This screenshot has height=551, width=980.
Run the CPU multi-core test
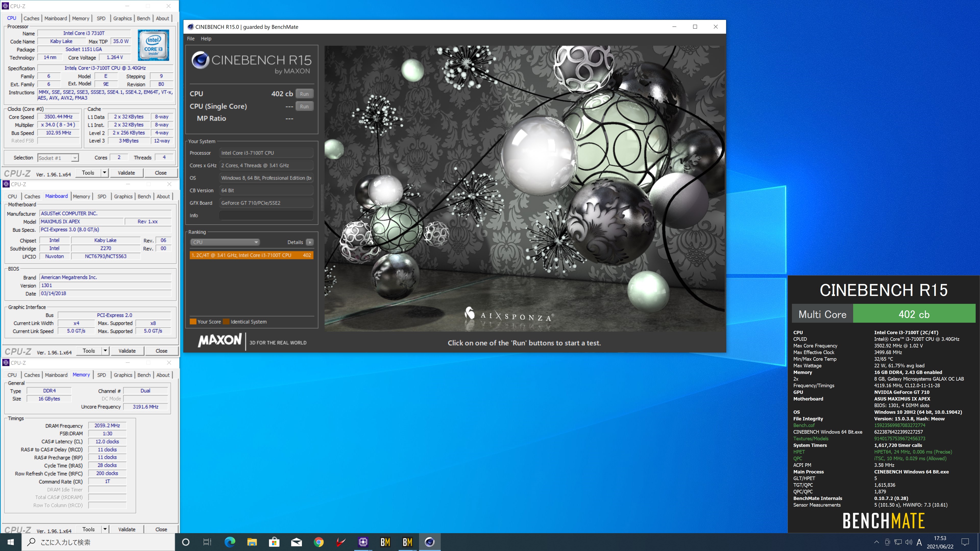tap(304, 94)
